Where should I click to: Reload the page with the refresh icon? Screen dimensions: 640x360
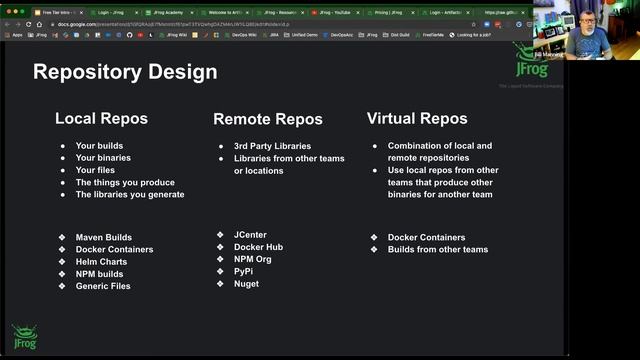(x=29, y=24)
